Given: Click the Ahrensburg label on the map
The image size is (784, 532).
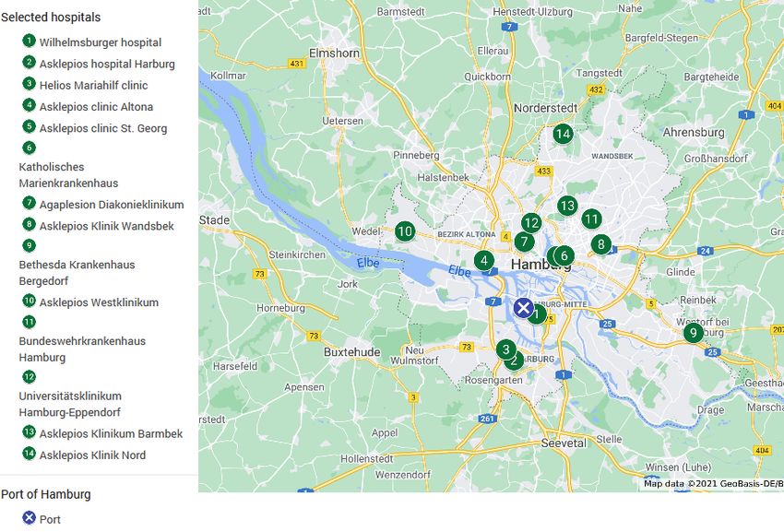Looking at the screenshot, I should (694, 133).
